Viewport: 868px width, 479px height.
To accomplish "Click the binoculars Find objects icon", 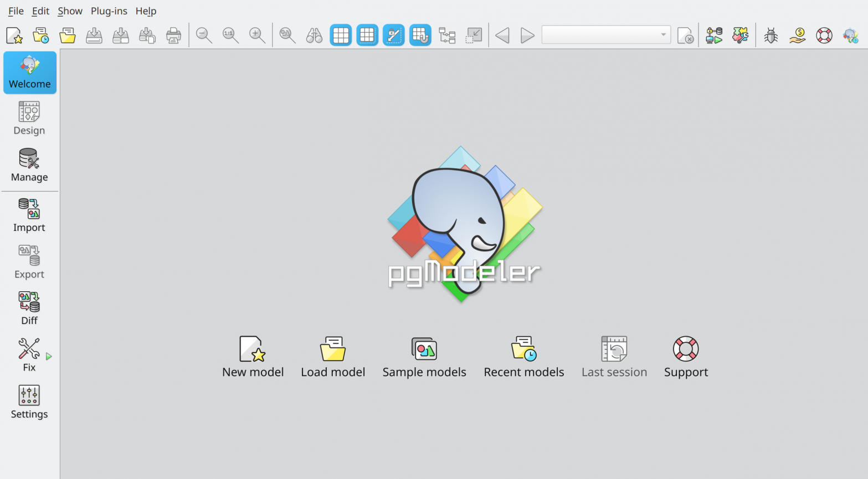I will (x=314, y=35).
